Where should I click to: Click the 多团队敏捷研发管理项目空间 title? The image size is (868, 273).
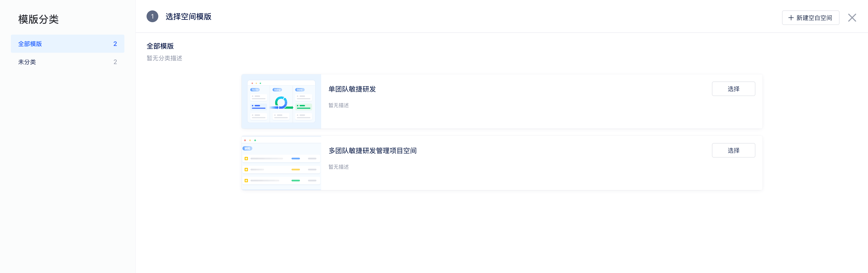[x=372, y=151]
